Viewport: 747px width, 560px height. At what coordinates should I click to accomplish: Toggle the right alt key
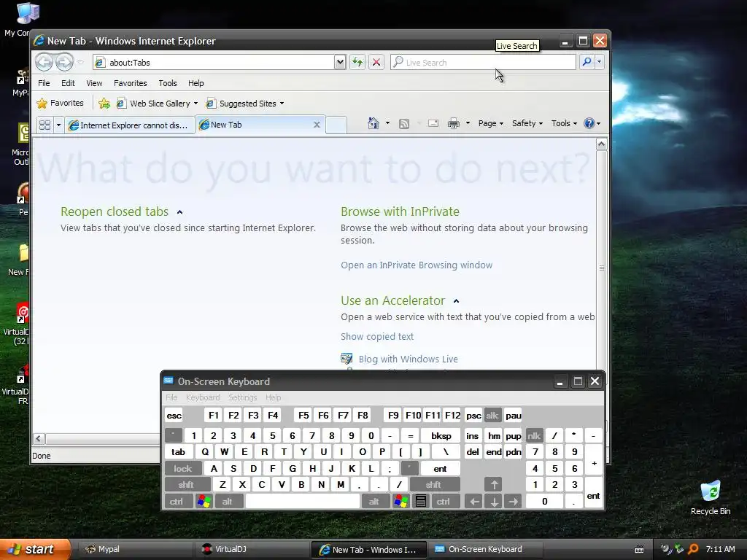tap(374, 502)
